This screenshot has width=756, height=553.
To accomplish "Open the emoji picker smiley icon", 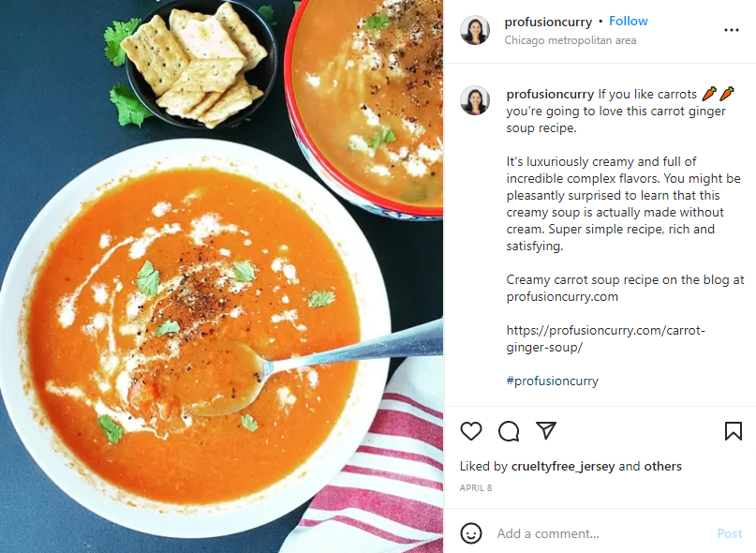I will 470,533.
